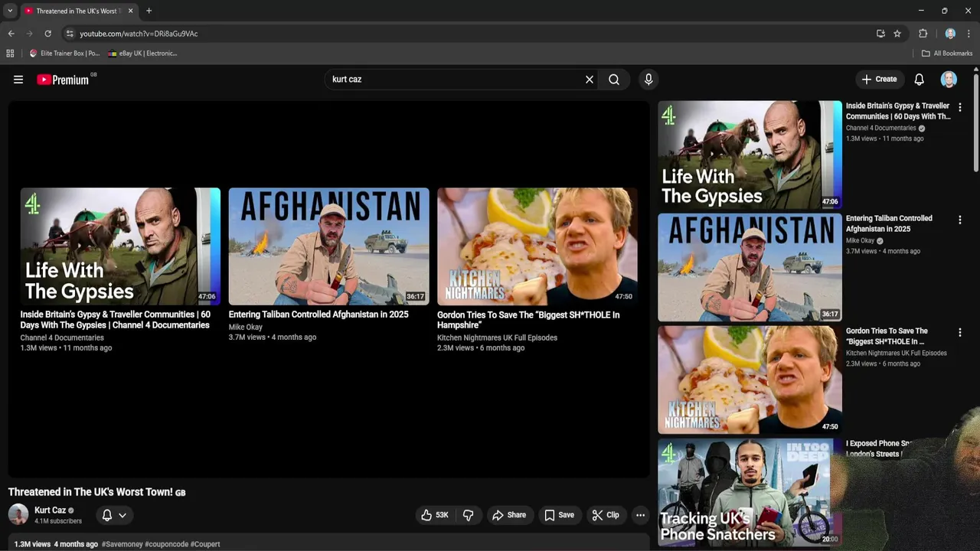
Task: Open Kurt Caz channel avatar
Action: (x=18, y=515)
